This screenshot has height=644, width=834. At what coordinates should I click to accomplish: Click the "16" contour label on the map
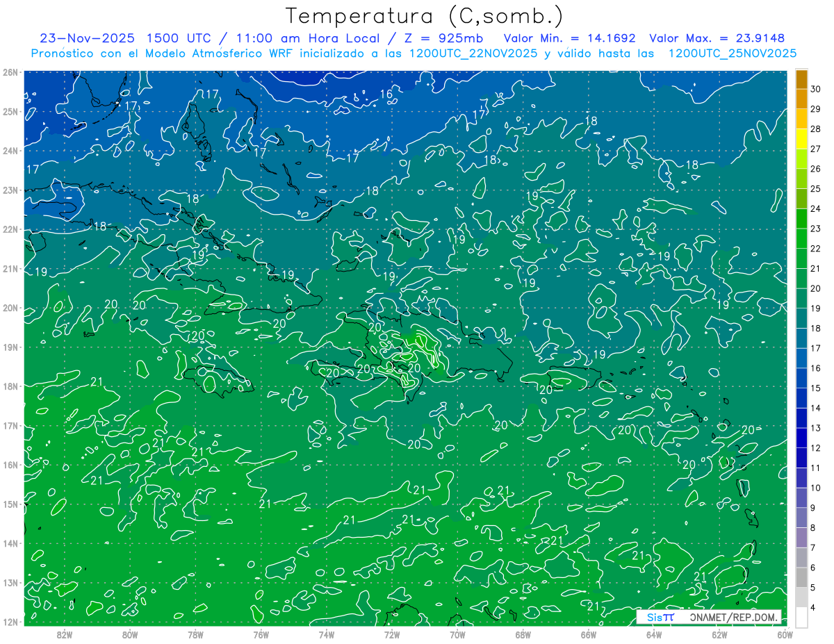386,94
